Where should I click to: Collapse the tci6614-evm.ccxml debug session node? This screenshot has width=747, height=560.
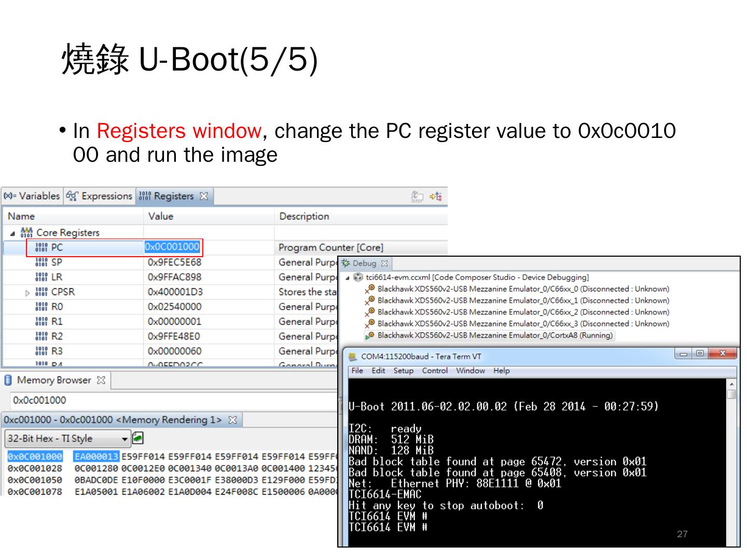point(347,278)
